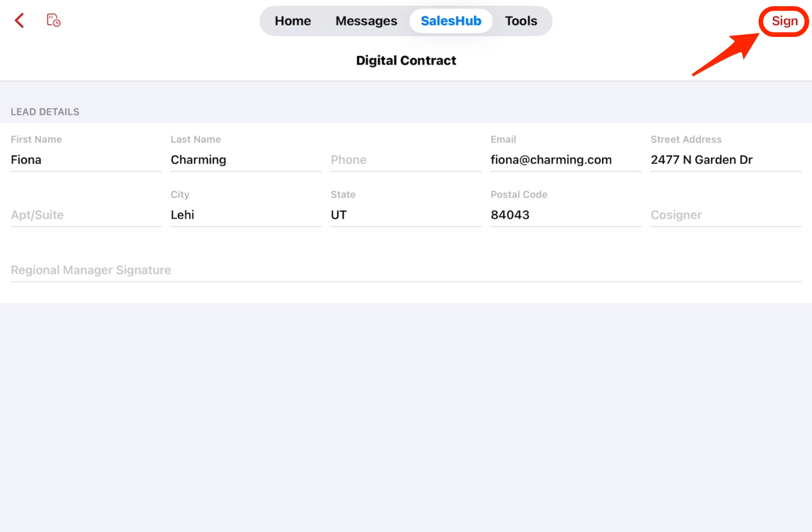Click the Last Name field Charming
Screen dimensions: 812x532
245,160
